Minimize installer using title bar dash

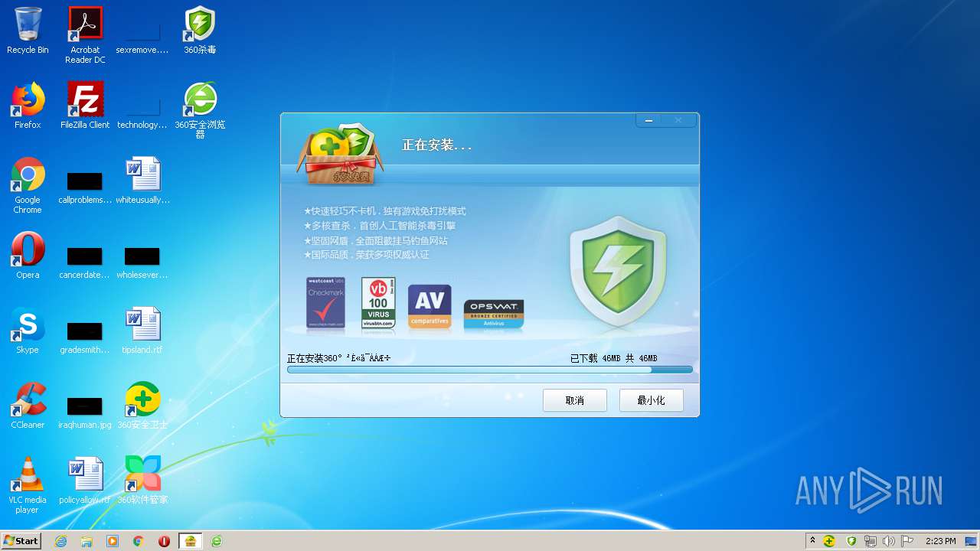pos(648,120)
